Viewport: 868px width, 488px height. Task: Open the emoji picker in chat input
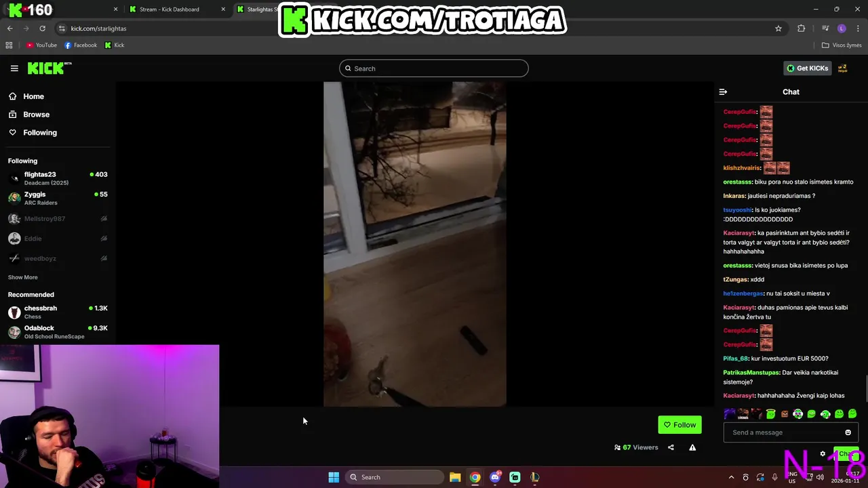848,432
